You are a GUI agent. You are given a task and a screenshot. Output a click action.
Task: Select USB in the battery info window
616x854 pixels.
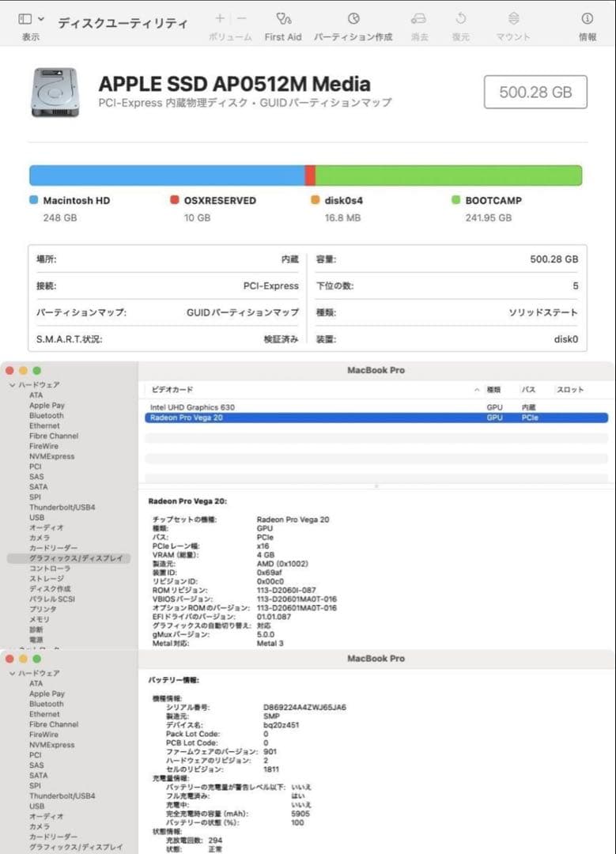37,806
